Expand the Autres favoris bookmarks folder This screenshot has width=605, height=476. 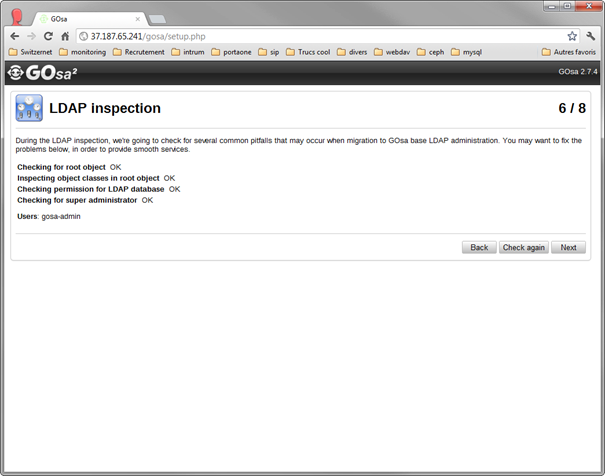point(569,52)
